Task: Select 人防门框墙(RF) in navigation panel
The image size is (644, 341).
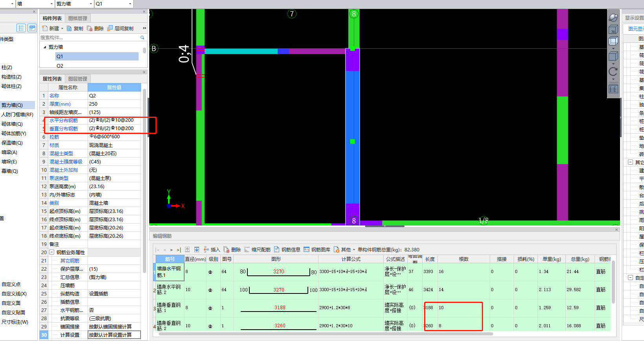Action: [x=17, y=114]
